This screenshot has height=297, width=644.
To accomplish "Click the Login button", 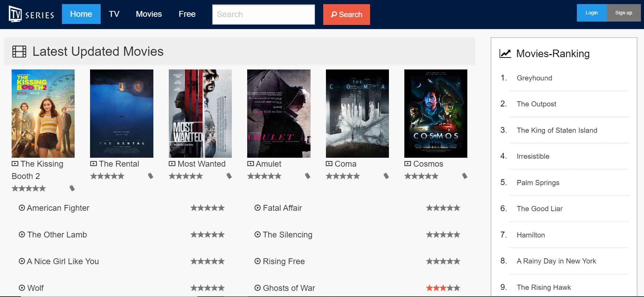I will pos(592,13).
